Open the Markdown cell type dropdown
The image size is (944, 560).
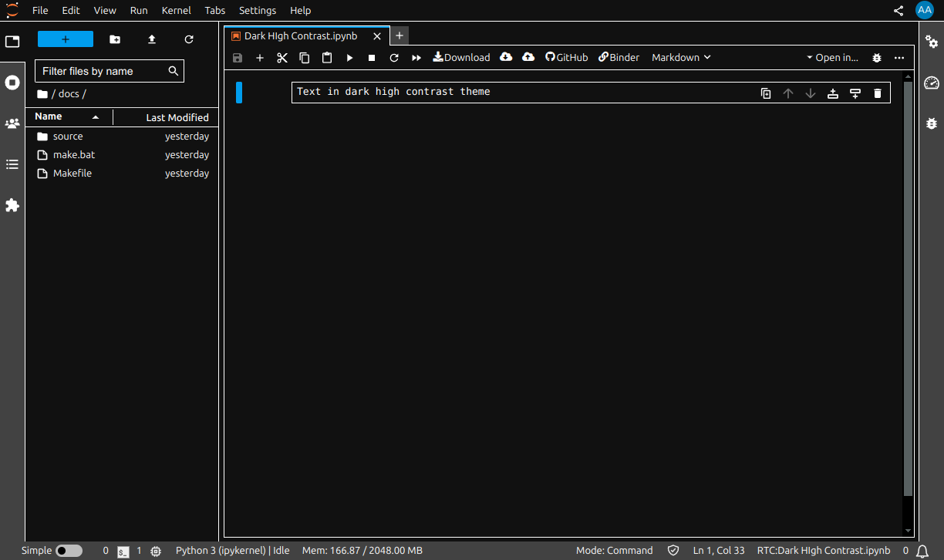[x=681, y=57]
